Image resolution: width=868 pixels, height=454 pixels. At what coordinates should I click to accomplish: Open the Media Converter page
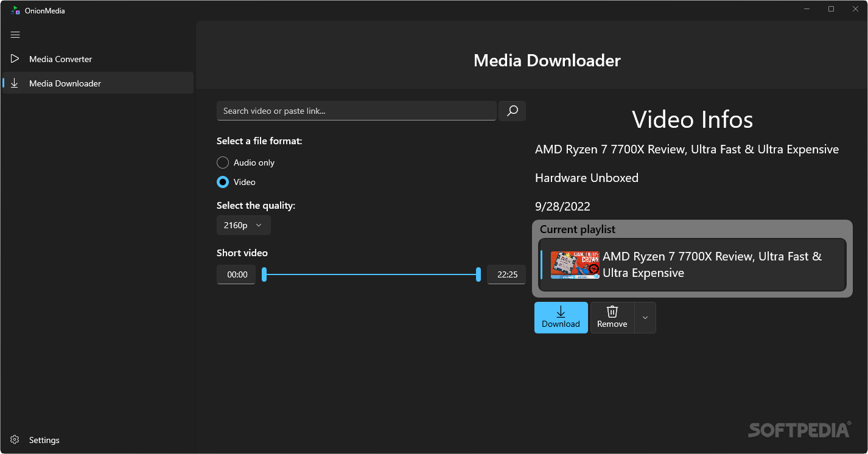point(97,59)
